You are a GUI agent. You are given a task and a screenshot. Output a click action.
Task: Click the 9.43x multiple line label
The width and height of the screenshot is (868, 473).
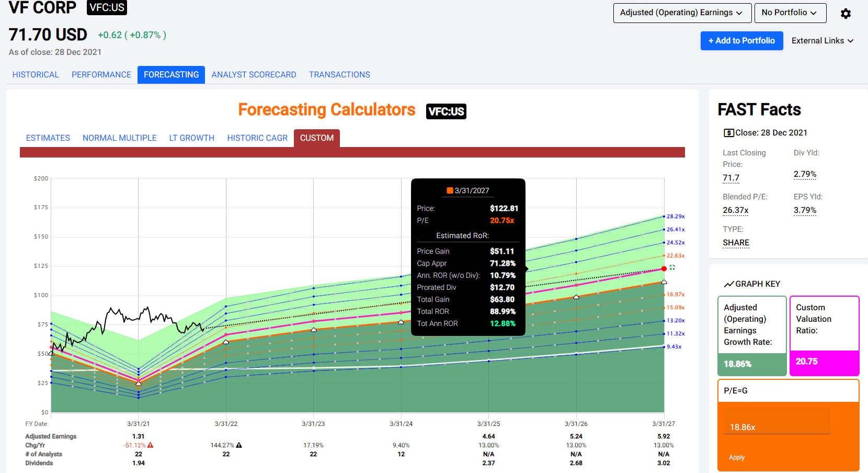pyautogui.click(x=674, y=346)
